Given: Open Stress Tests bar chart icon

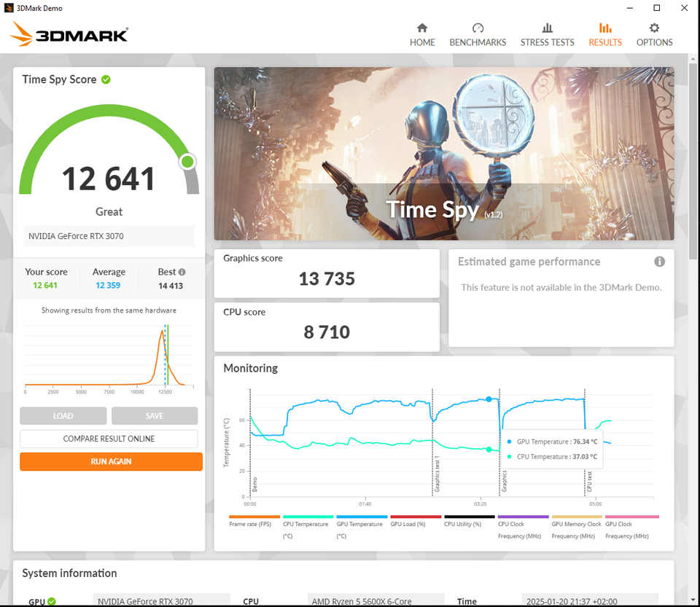Looking at the screenshot, I should click(548, 28).
